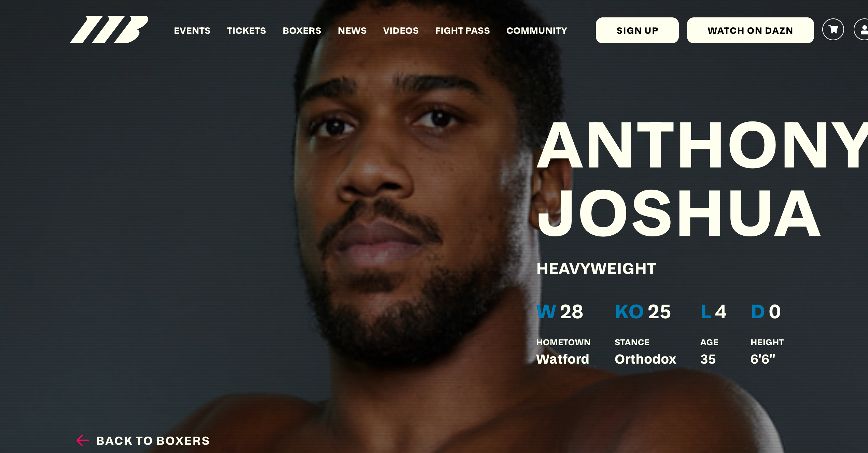
Task: Click the Anthony Joshua name heading
Action: tap(702, 179)
